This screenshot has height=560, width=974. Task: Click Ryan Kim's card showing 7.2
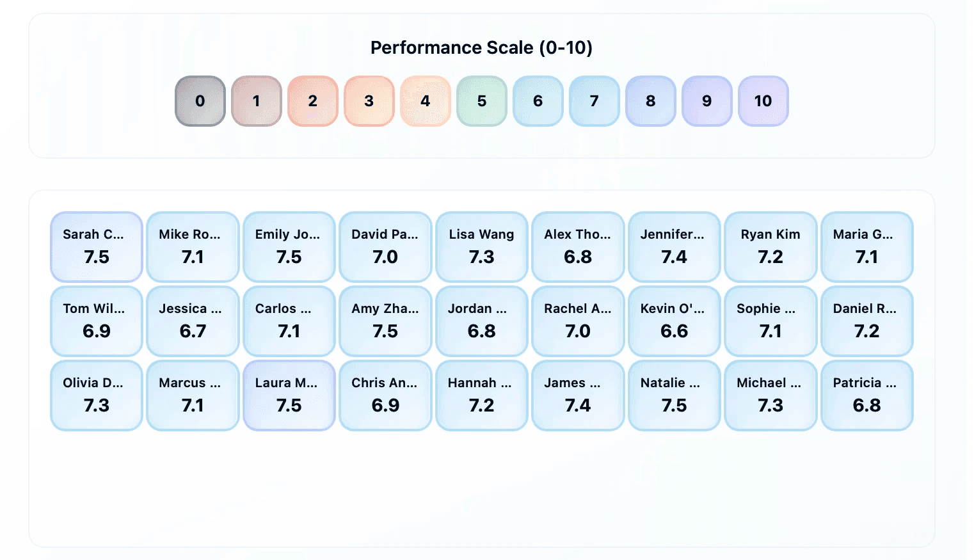click(770, 246)
